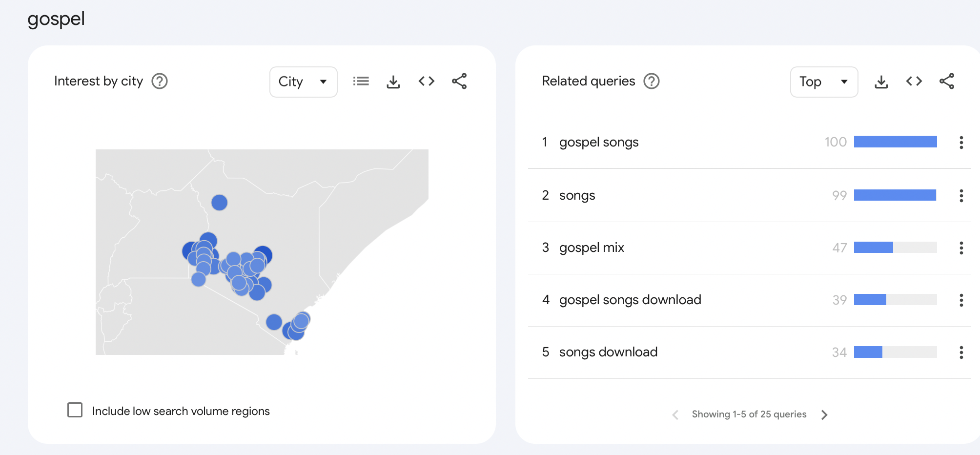The height and width of the screenshot is (455, 980).
Task: Open the City resolution dropdown
Action: (x=303, y=82)
